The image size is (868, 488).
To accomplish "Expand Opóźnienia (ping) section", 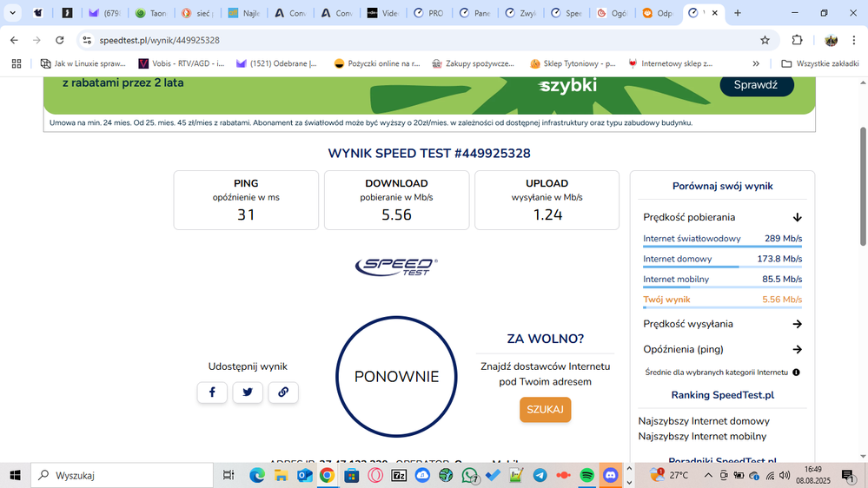I will point(797,350).
